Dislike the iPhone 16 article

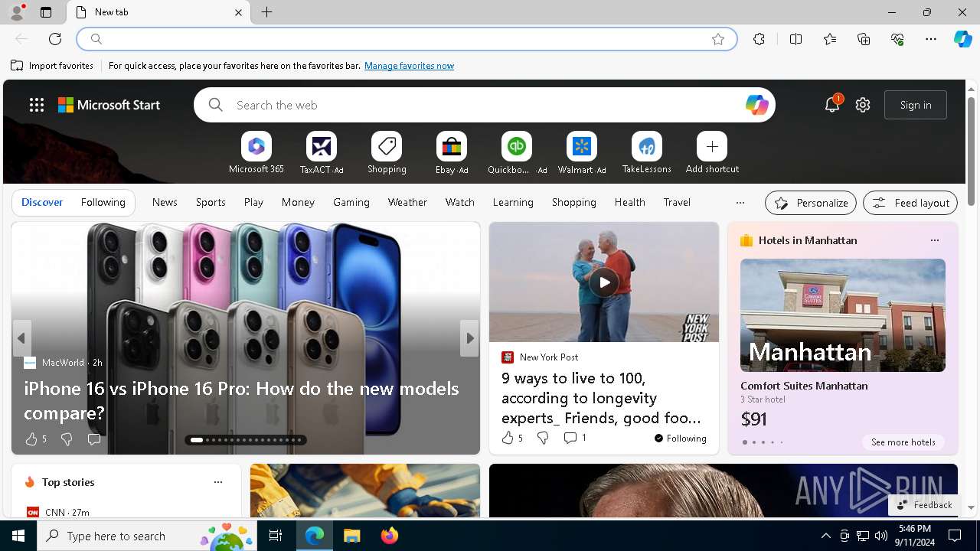click(67, 439)
